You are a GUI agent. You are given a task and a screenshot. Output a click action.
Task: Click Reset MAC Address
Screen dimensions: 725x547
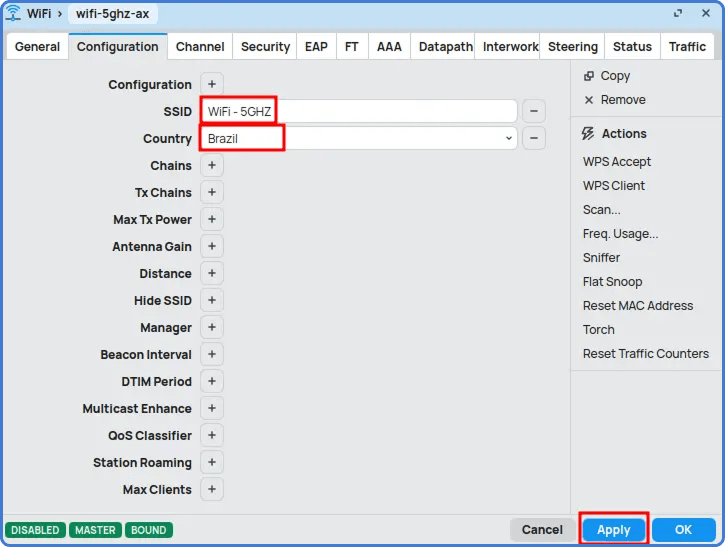[638, 306]
